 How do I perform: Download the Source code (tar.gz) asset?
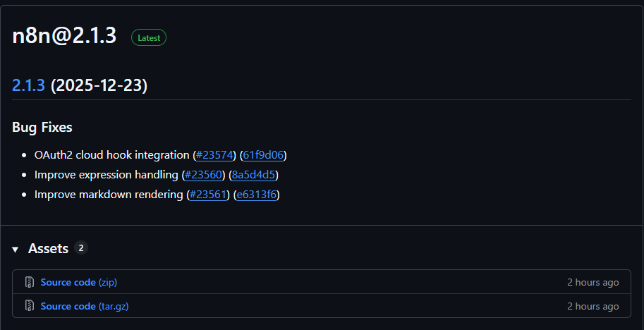click(x=84, y=306)
